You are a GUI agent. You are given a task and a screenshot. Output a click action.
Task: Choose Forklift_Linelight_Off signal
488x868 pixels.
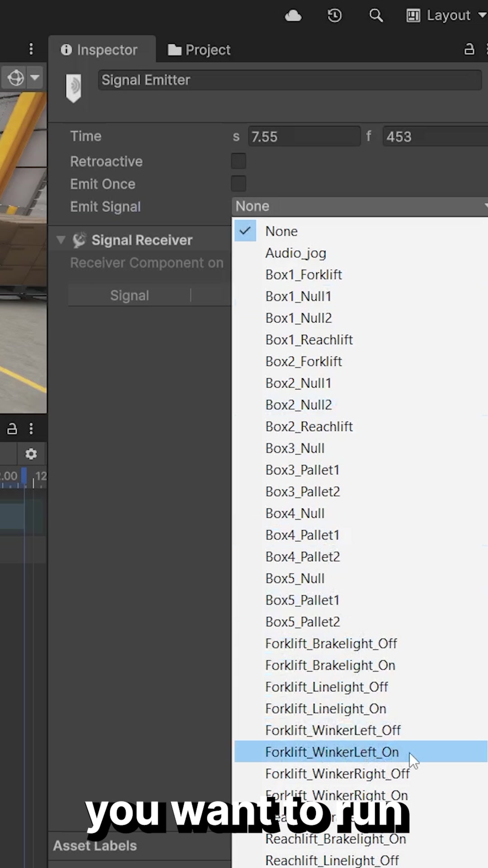[361, 687]
